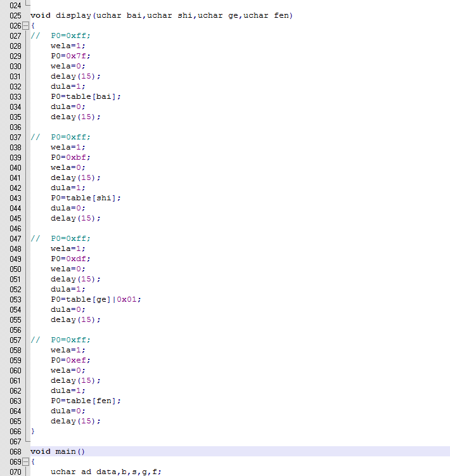
Task: Click line number 027 in the gutter
Action: 15,36
